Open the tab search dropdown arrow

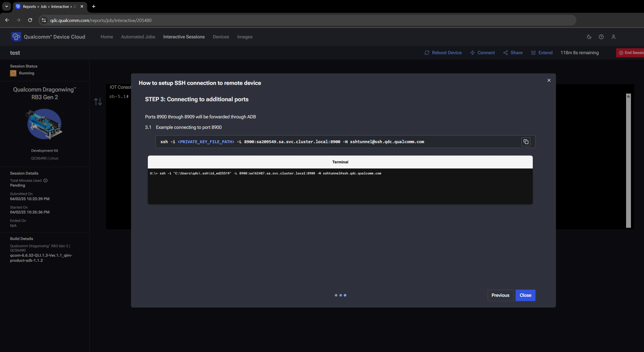click(x=6, y=6)
